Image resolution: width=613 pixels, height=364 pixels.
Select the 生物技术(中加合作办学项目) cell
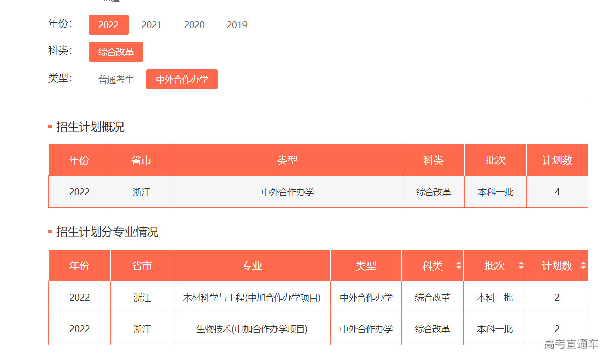252,329
